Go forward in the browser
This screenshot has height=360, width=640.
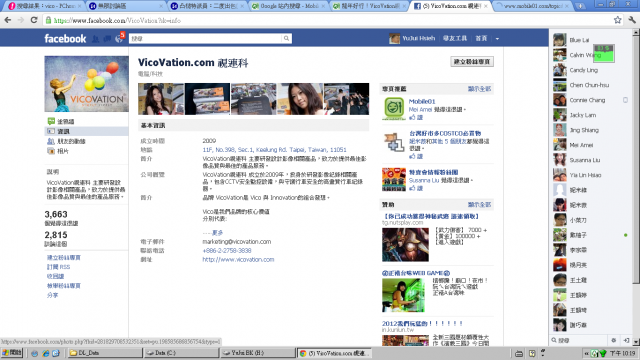[x=21, y=20]
